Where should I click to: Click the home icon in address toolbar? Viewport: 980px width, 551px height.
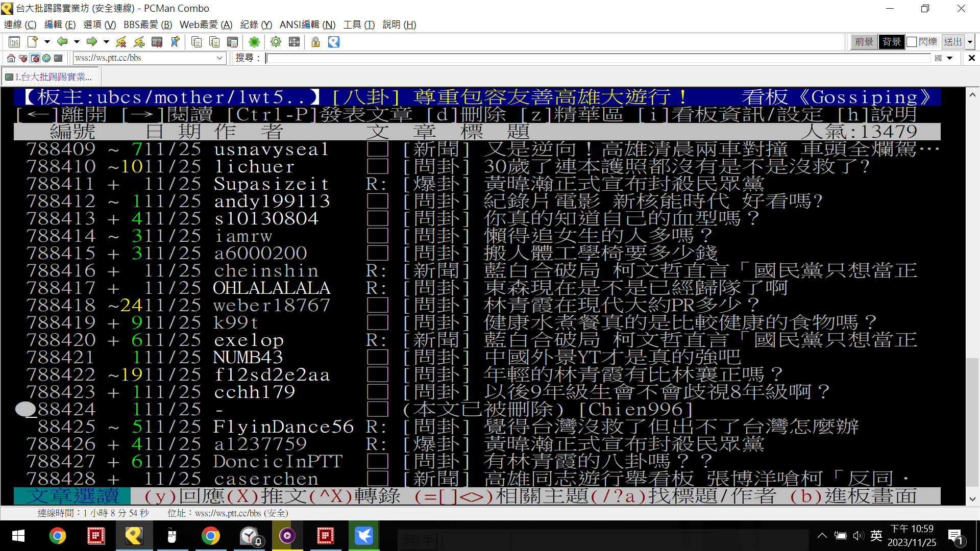[11, 58]
